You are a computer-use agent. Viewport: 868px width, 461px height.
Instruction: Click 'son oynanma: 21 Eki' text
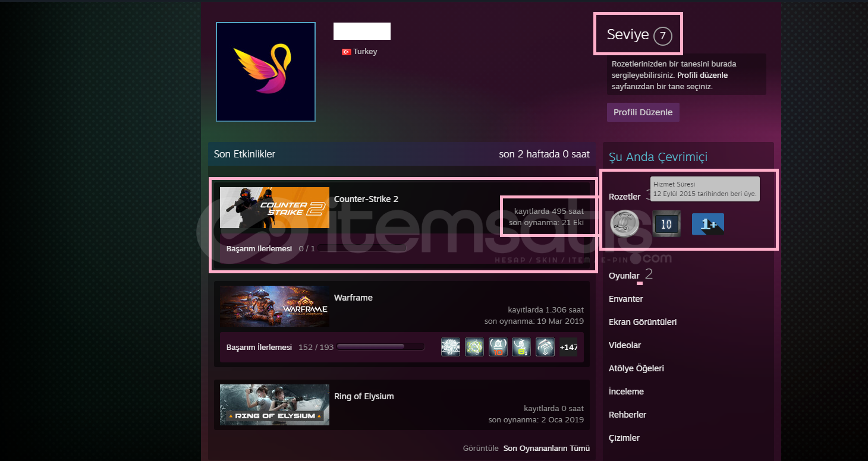[x=546, y=222]
